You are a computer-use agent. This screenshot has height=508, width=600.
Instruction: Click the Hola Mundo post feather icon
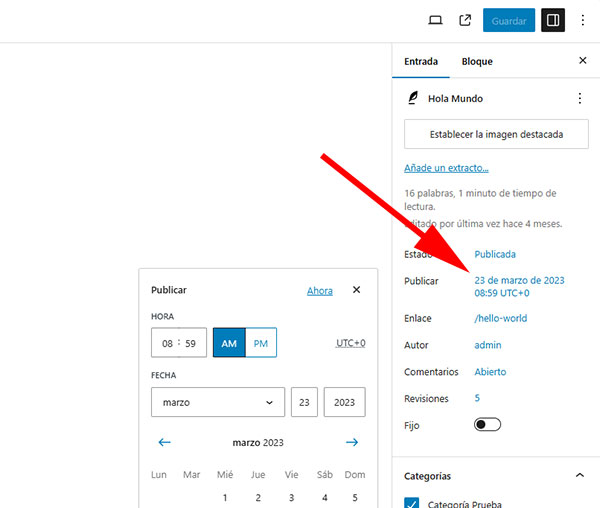click(x=413, y=98)
